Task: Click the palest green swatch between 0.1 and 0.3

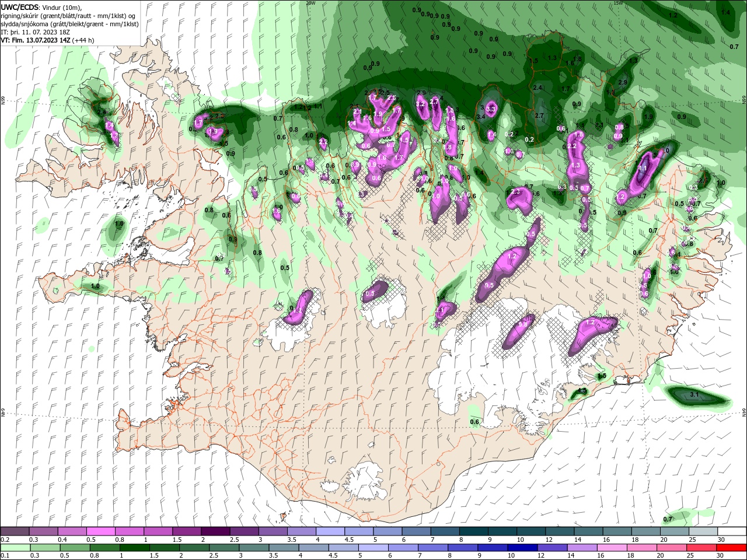Action: [16, 548]
